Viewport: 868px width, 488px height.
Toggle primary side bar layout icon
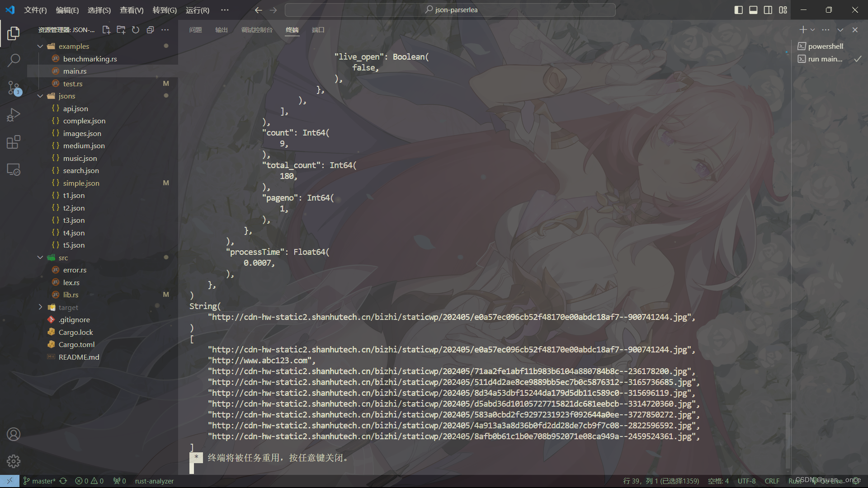click(x=739, y=10)
